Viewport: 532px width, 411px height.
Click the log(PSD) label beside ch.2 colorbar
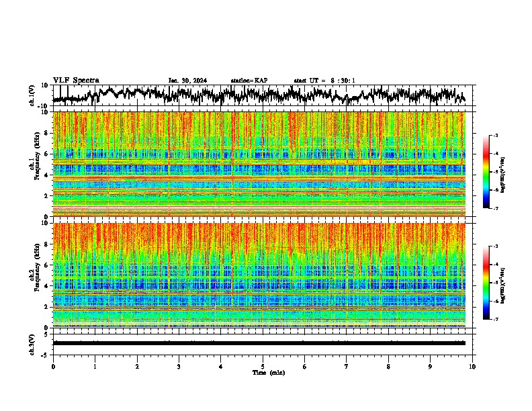pyautogui.click(x=503, y=285)
